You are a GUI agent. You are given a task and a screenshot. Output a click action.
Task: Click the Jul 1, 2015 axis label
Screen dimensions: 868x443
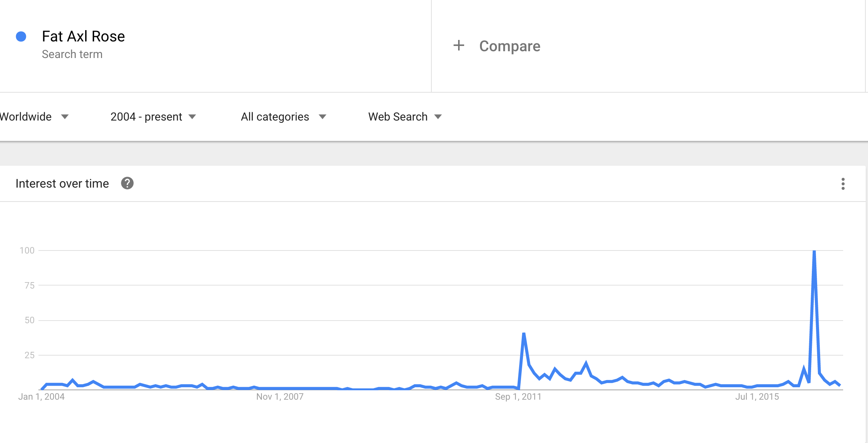click(x=757, y=397)
